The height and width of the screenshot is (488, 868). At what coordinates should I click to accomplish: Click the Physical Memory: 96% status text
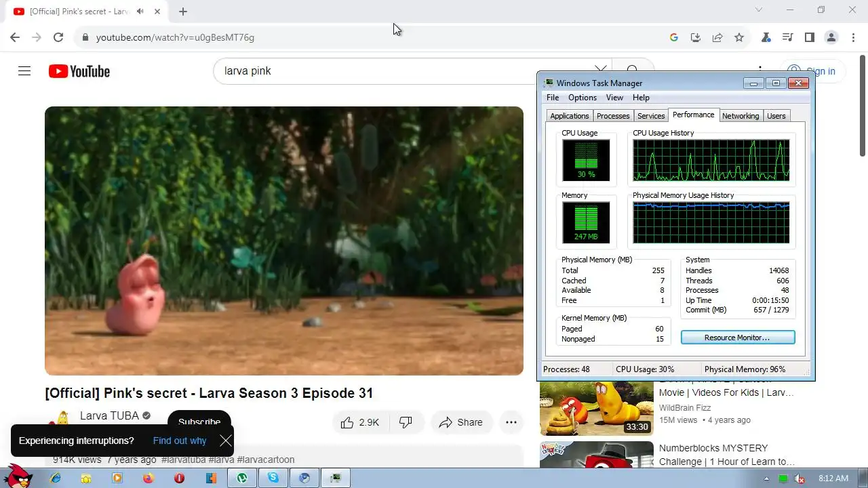pyautogui.click(x=745, y=369)
